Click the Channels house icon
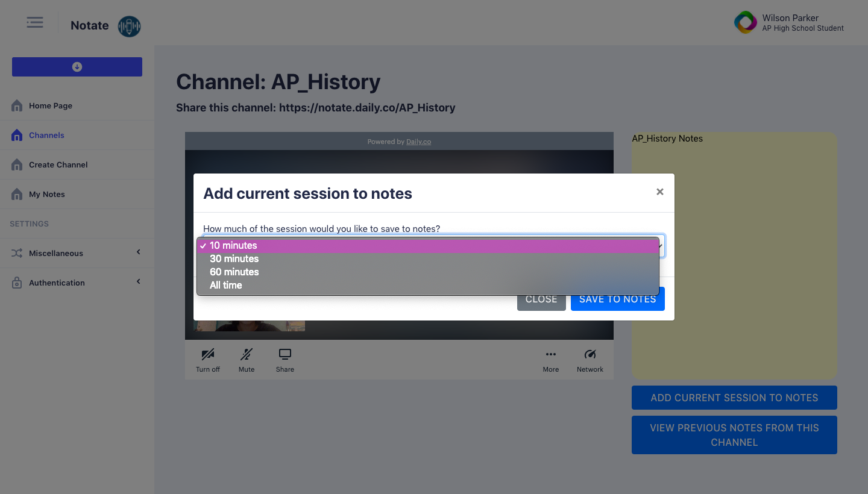 [17, 135]
